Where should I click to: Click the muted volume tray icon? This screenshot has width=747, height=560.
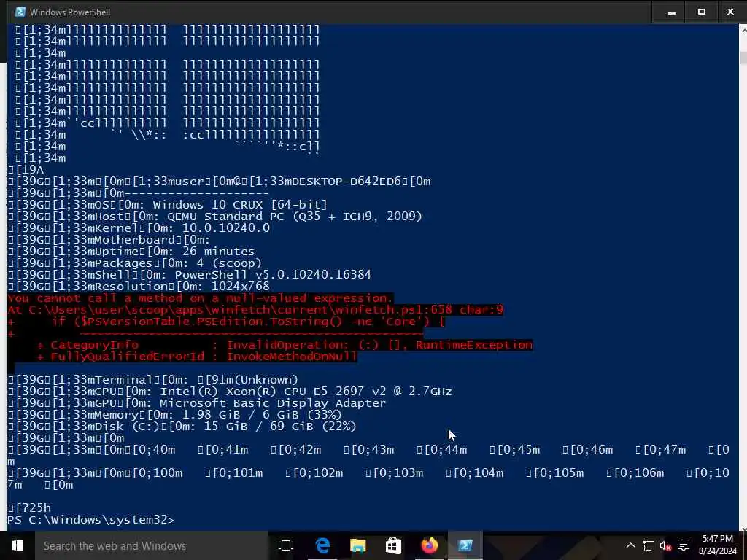click(x=665, y=545)
